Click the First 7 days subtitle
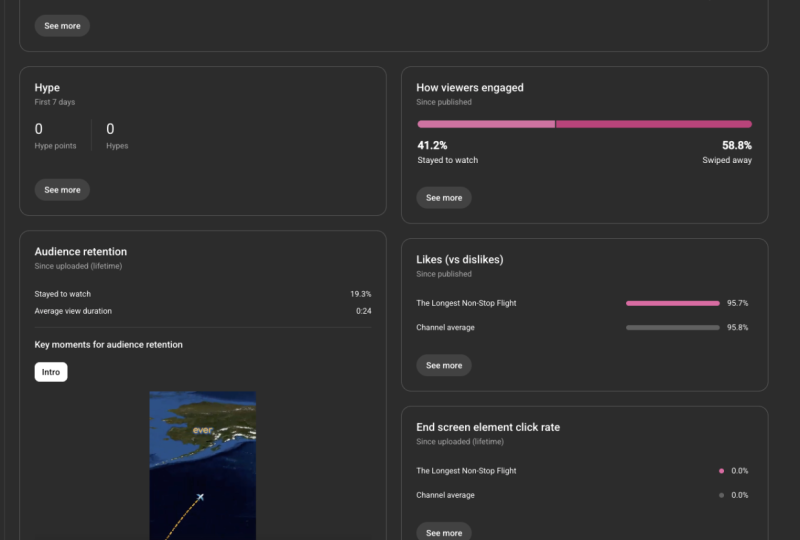Image resolution: width=800 pixels, height=540 pixels. [x=55, y=102]
